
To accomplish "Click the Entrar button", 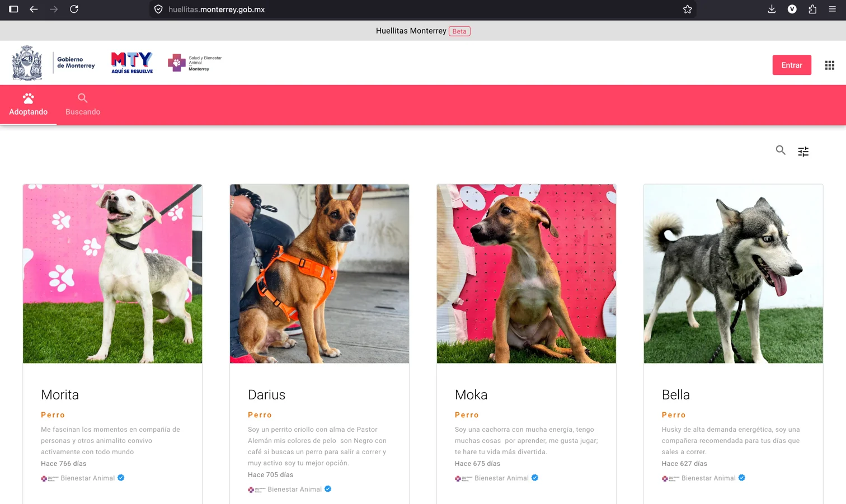I will click(792, 65).
